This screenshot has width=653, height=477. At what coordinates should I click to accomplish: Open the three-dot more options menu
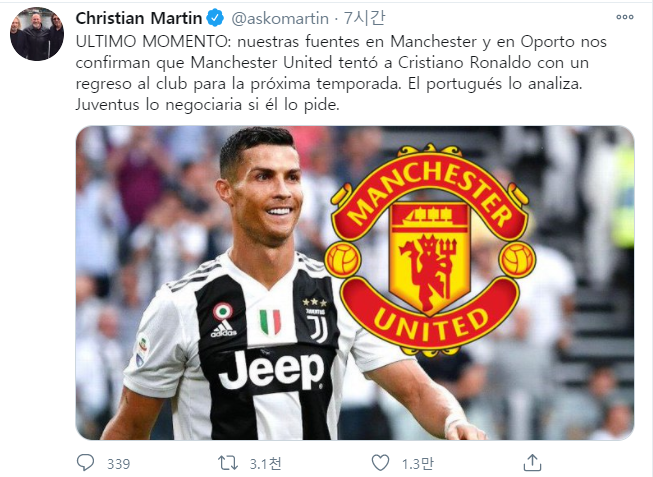(x=625, y=17)
